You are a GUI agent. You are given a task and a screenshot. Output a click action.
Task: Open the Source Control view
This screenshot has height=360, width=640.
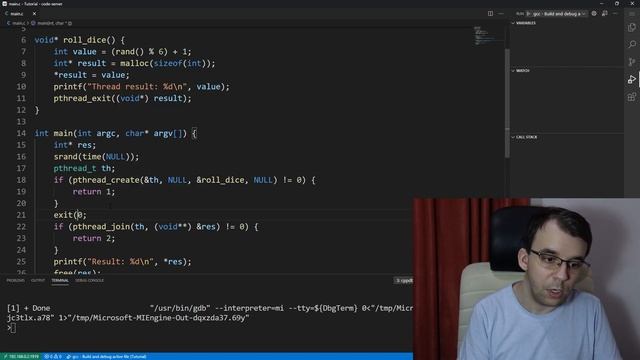632,62
